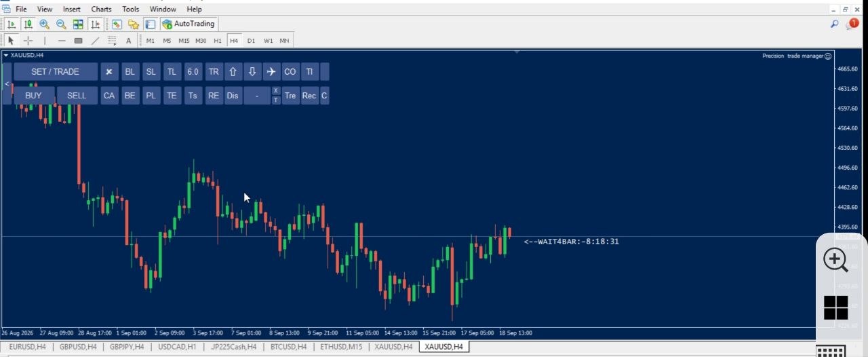Click the zoom in magnifier toolbar icon

pos(44,24)
